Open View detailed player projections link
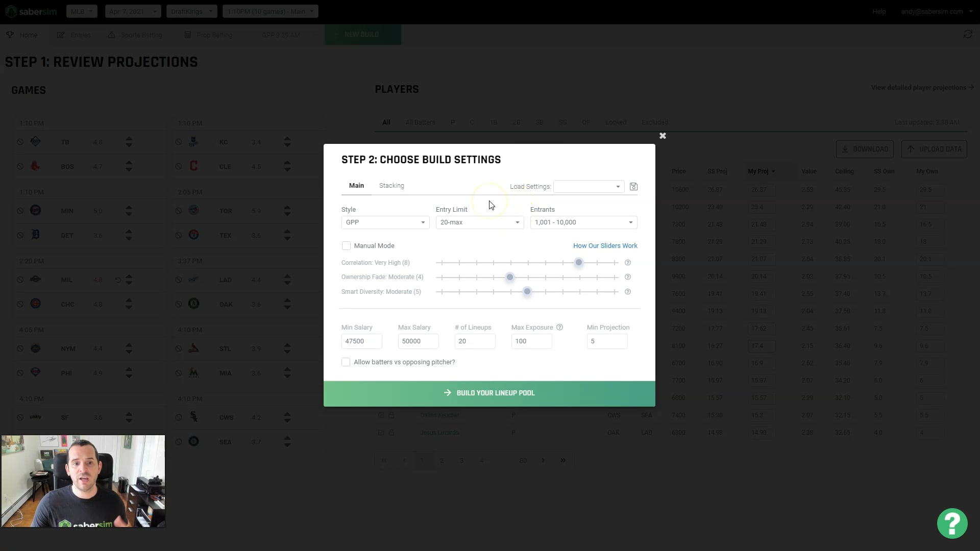The width and height of the screenshot is (980, 551). (922, 88)
